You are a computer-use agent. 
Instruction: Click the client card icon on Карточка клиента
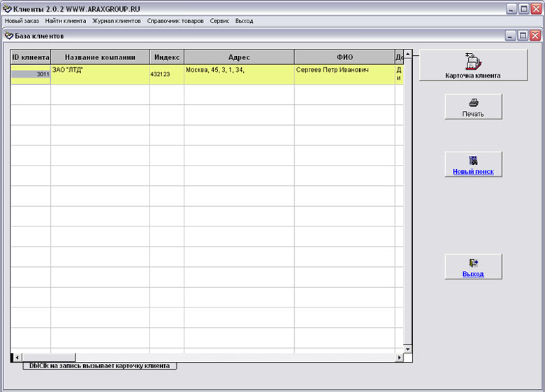click(473, 61)
